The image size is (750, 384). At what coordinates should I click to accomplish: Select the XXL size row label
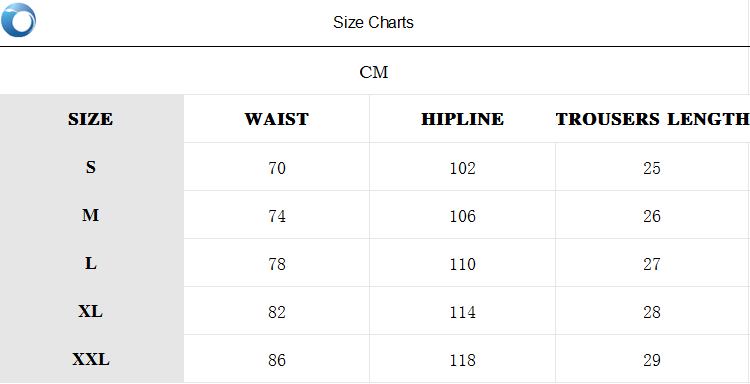[x=91, y=360]
